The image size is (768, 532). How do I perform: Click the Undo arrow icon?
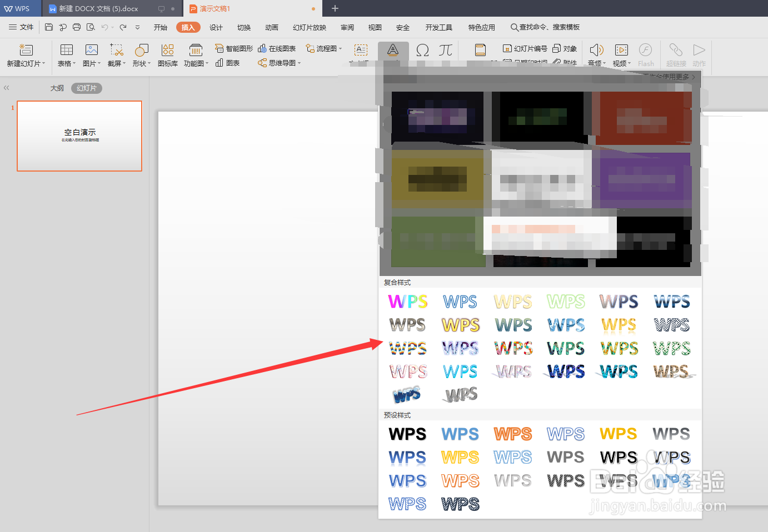click(104, 27)
